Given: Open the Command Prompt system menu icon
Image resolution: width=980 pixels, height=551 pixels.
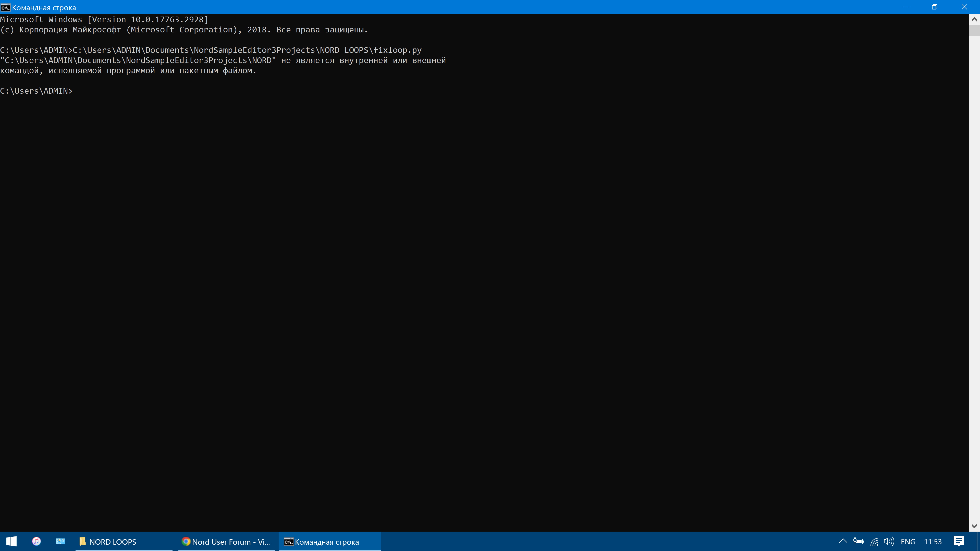Looking at the screenshot, I should [5, 7].
